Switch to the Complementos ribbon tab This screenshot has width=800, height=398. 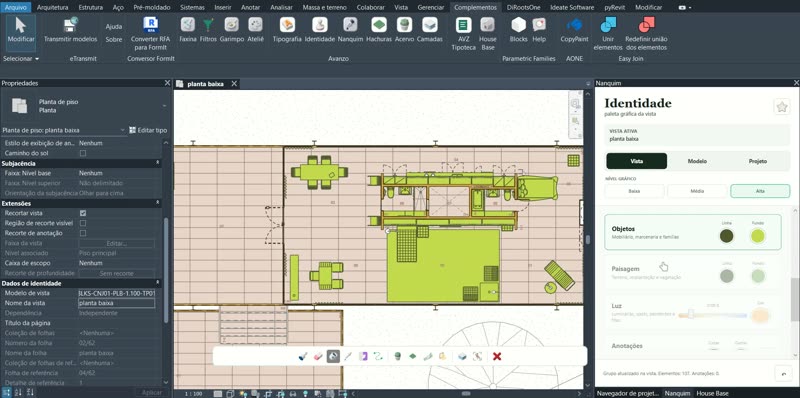coord(475,7)
